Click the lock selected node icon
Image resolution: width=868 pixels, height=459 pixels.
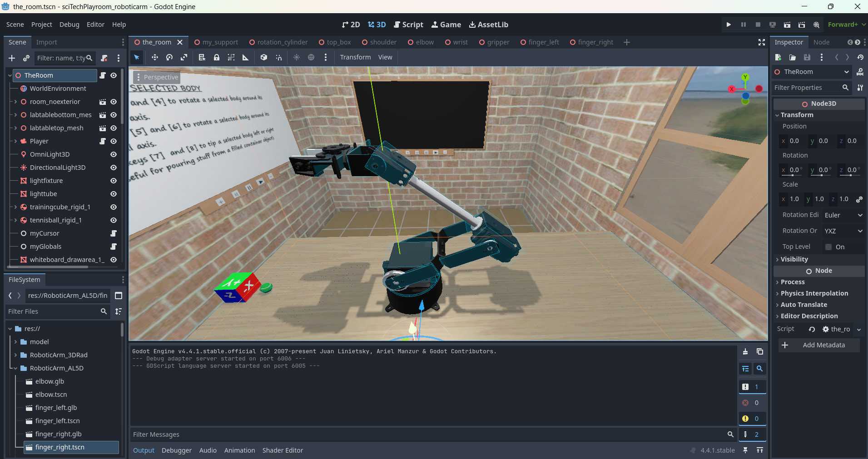coord(217,57)
